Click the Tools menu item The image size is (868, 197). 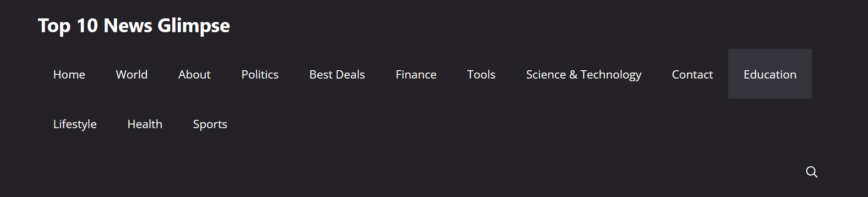[x=481, y=74]
